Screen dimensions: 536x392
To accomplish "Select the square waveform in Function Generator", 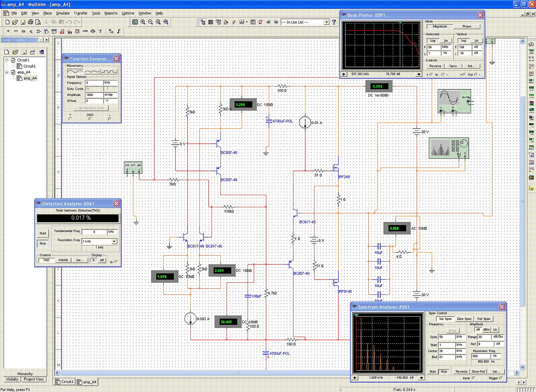I will coord(109,71).
